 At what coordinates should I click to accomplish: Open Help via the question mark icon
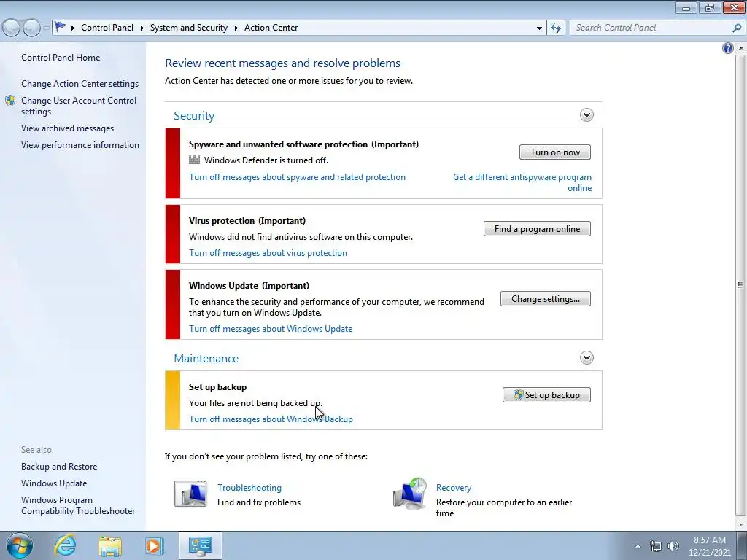coord(727,48)
